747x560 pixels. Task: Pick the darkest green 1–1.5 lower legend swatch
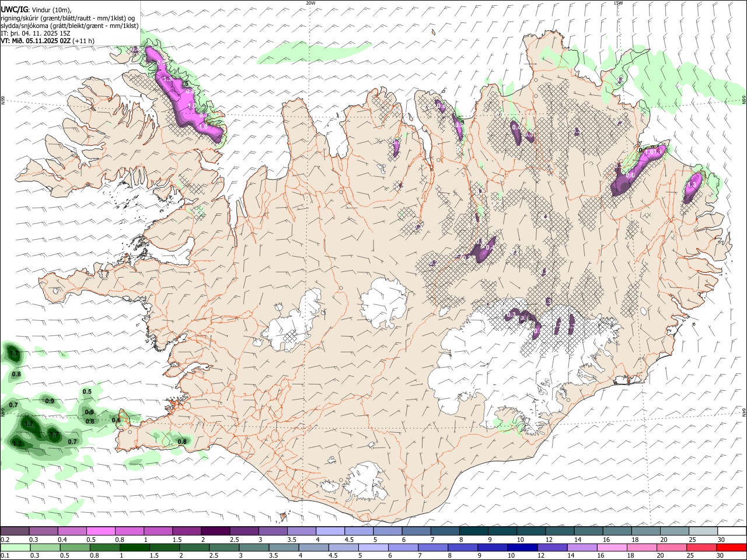pos(134,548)
